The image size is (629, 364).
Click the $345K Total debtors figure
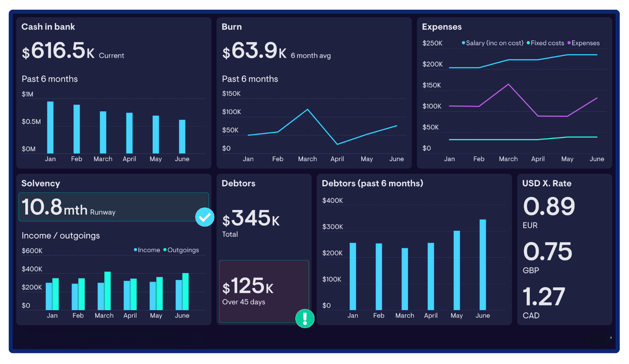[251, 219]
